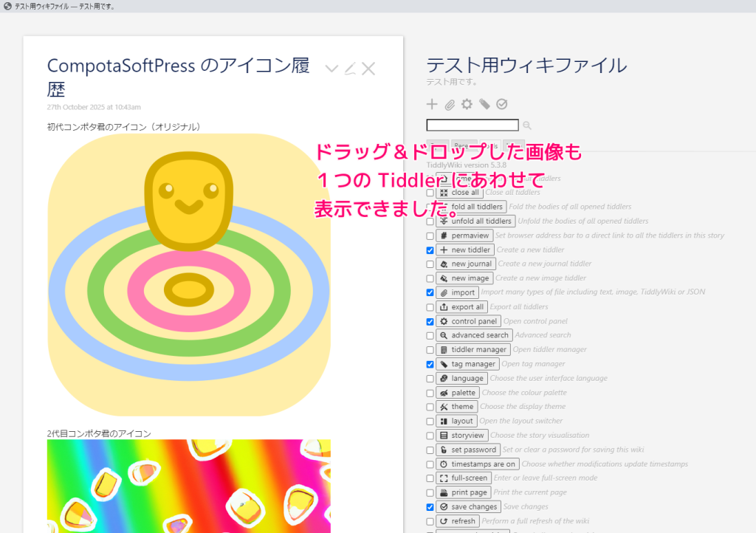Open the colour palette chooser
756x533 pixels.
click(456, 393)
